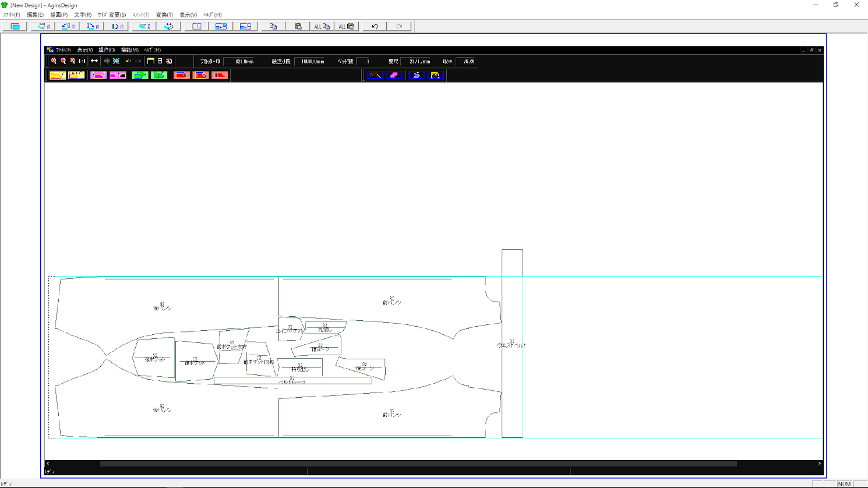868x488 pixels.
Task: Click the first magnifier zoom icon
Action: (x=54, y=61)
